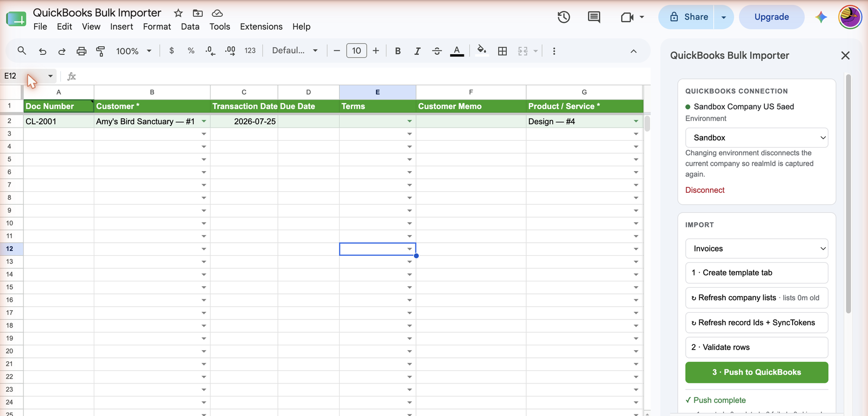Toggle strikethrough formatting

click(x=437, y=51)
